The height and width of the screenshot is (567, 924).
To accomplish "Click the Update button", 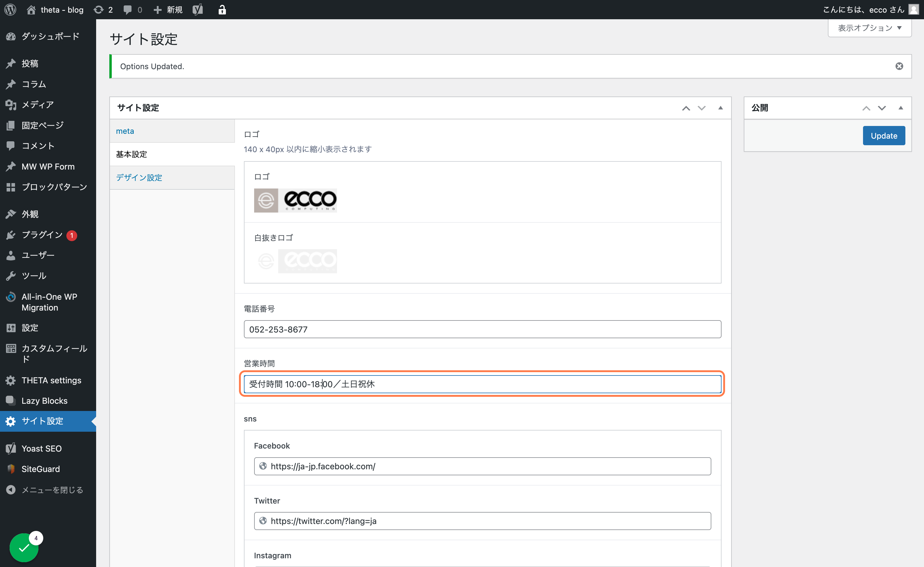I will (x=884, y=136).
